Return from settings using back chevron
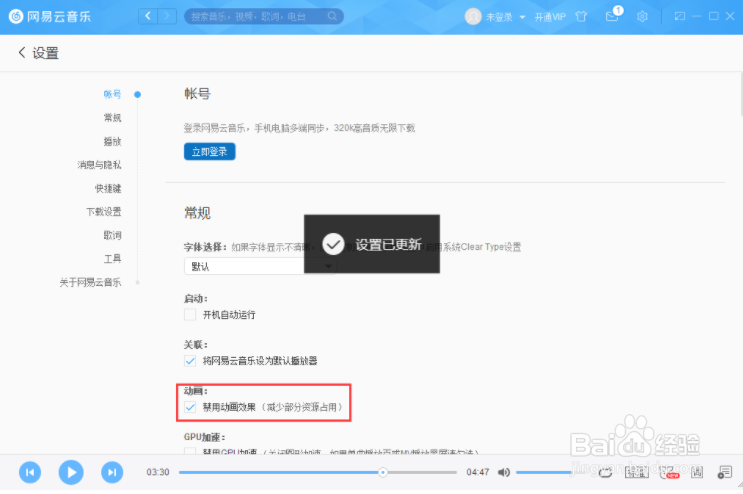The image size is (743, 494). pos(21,53)
